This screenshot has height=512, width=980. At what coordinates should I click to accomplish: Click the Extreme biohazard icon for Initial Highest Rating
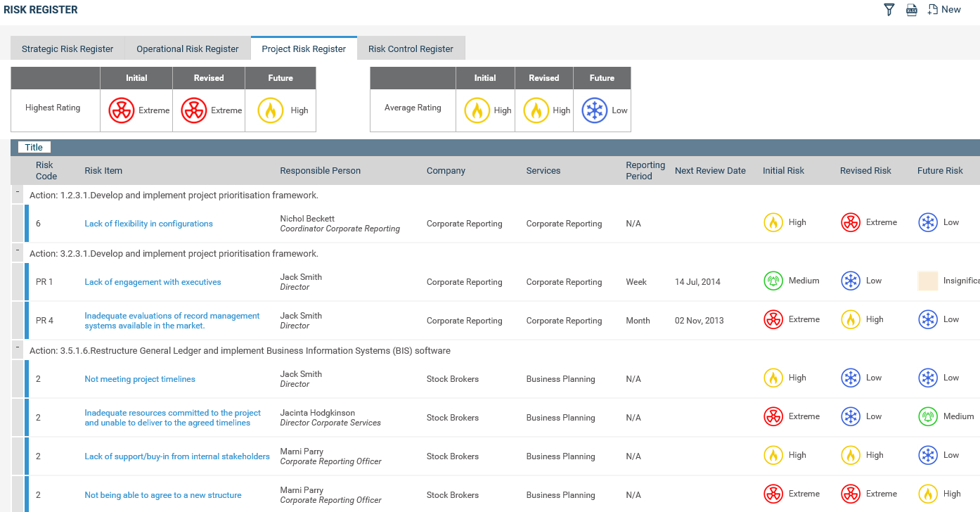[x=121, y=110]
